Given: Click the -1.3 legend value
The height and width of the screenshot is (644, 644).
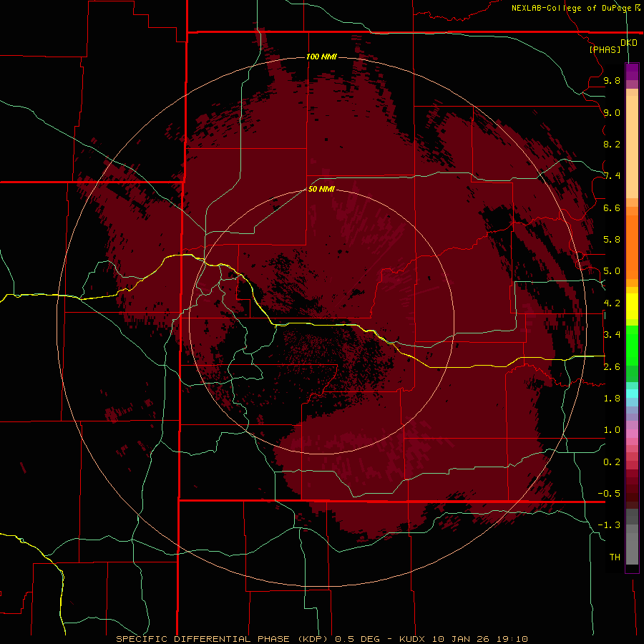Looking at the screenshot, I should [x=609, y=525].
